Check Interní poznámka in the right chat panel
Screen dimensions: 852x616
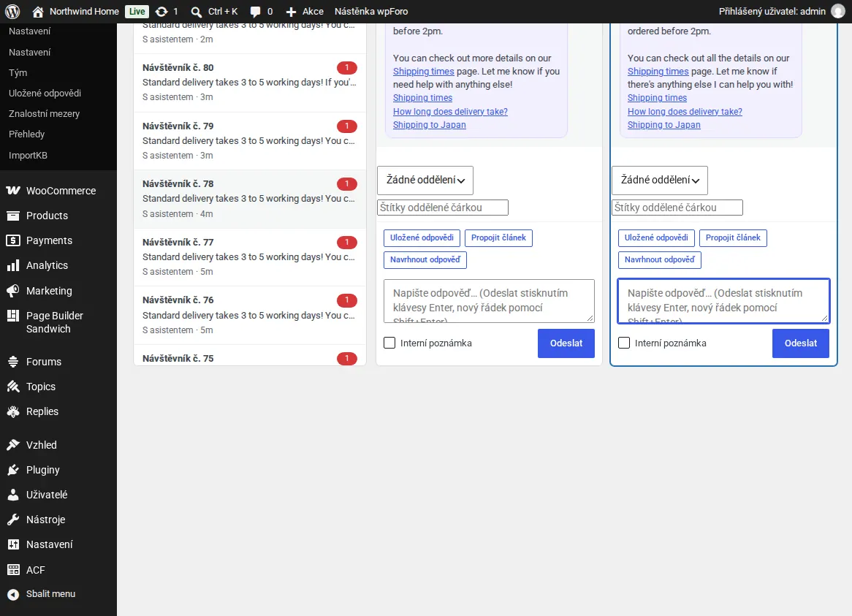pos(624,343)
